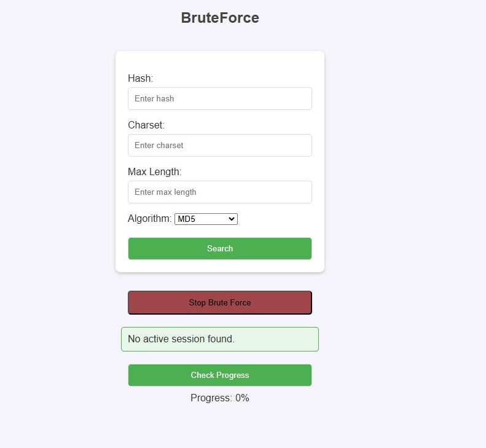Click the 'Enter hash' placeholder text
The width and height of the screenshot is (486, 448).
154,98
